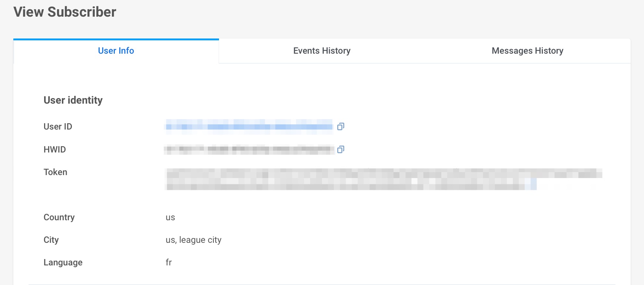The height and width of the screenshot is (285, 644).
Task: Click the Language field label
Action: (63, 262)
